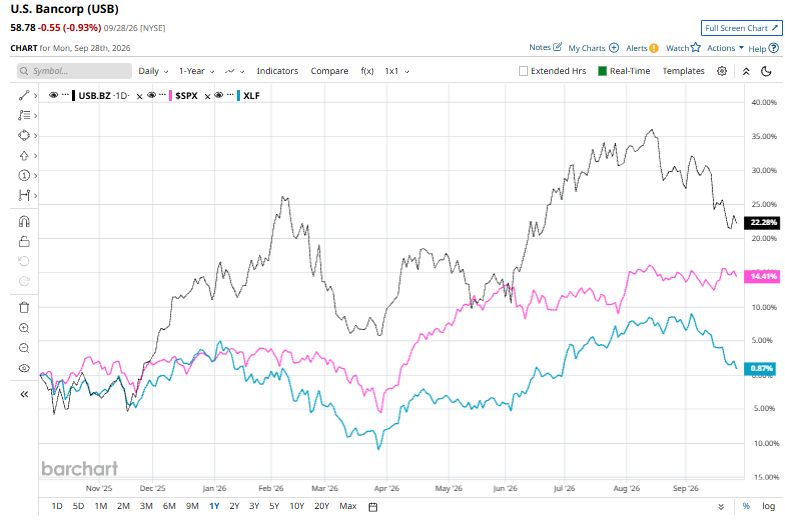Click the Full Screen Chart button

(741, 28)
